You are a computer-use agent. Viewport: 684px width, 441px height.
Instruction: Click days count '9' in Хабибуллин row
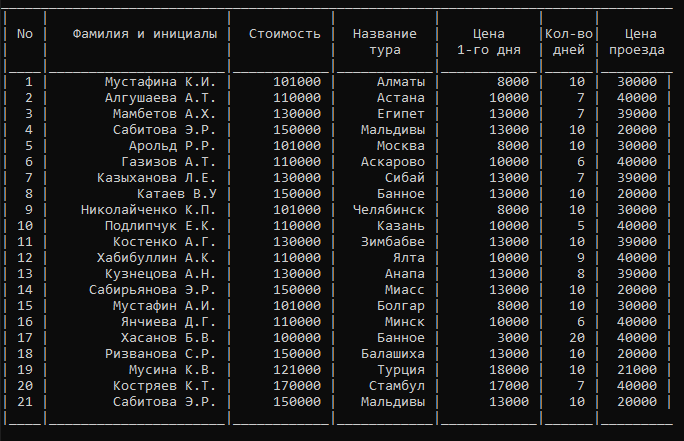[x=581, y=258]
